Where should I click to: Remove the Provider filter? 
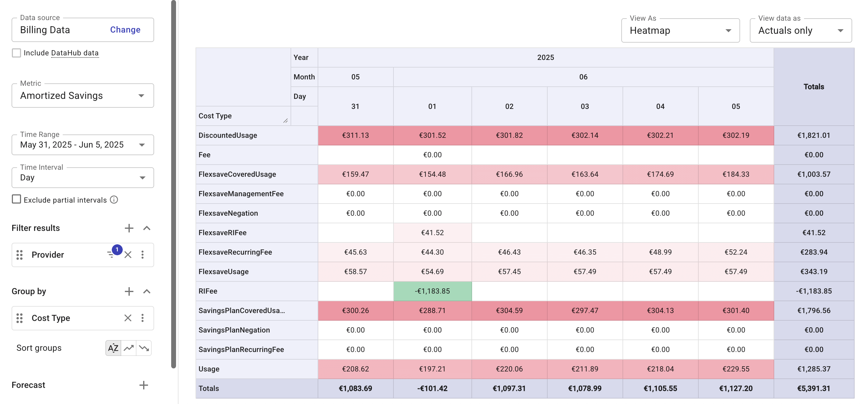coord(128,255)
